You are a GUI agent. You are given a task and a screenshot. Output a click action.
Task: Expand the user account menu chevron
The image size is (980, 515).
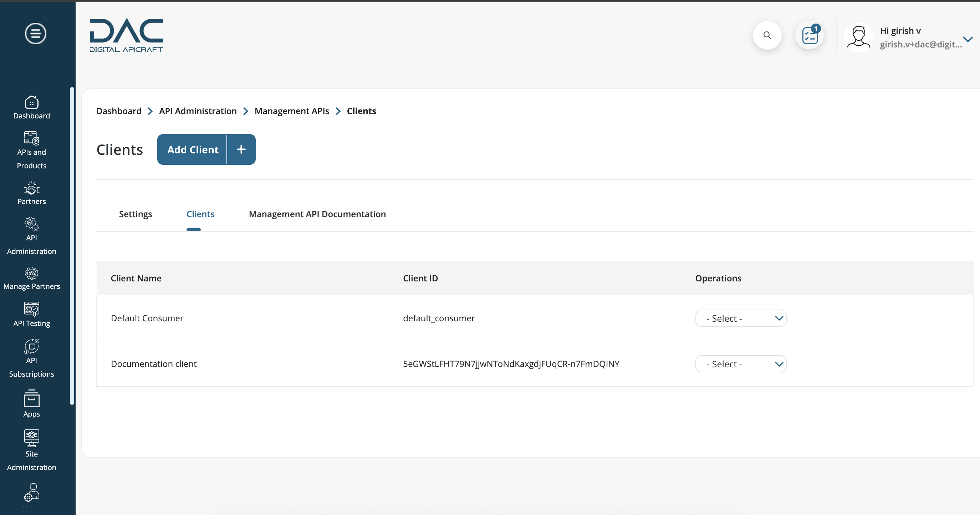968,39
